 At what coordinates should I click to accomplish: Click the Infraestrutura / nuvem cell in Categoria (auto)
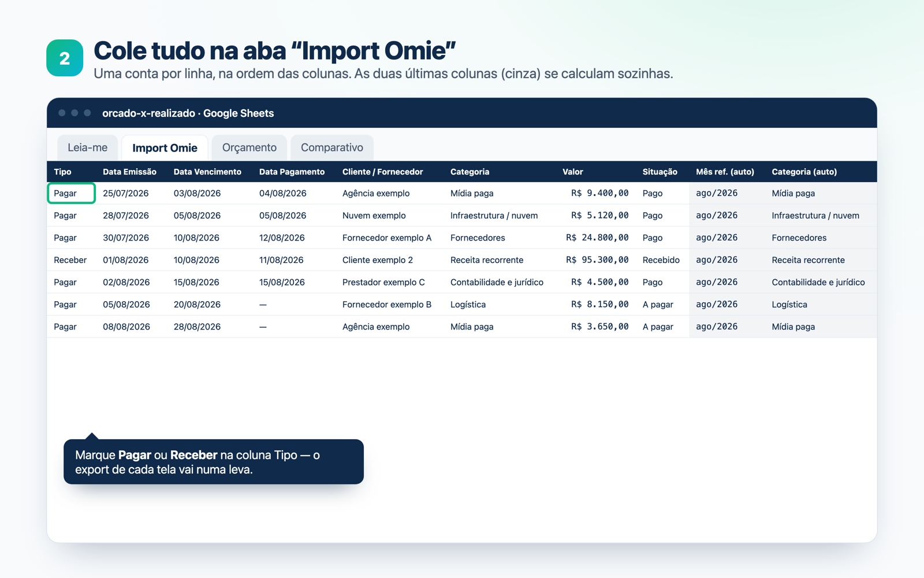[815, 216]
